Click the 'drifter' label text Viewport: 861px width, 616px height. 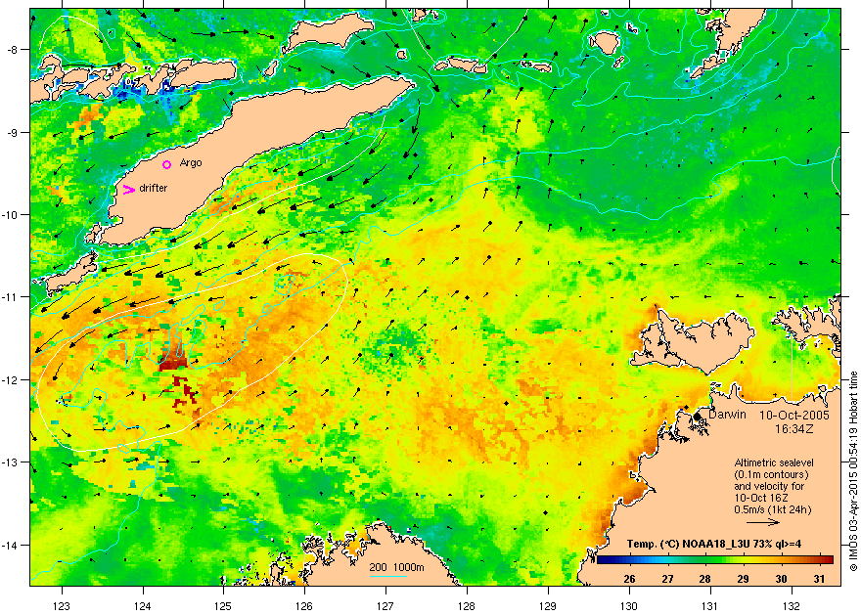[154, 188]
